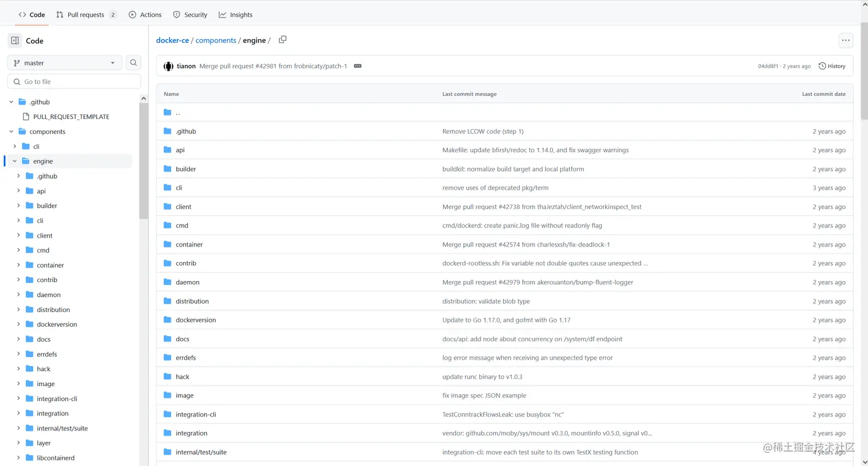
Task: Click the '3 years ago' date in cli row
Action: 829,188
